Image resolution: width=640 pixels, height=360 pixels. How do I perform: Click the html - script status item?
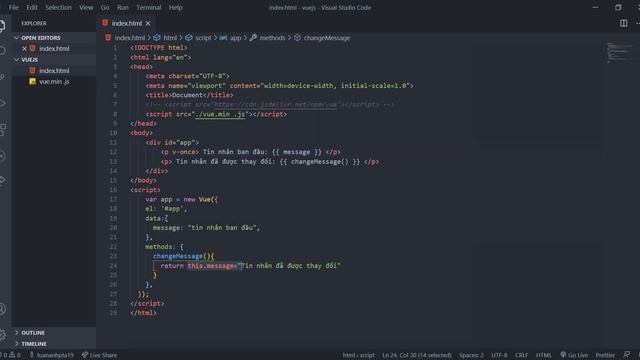tap(358, 355)
